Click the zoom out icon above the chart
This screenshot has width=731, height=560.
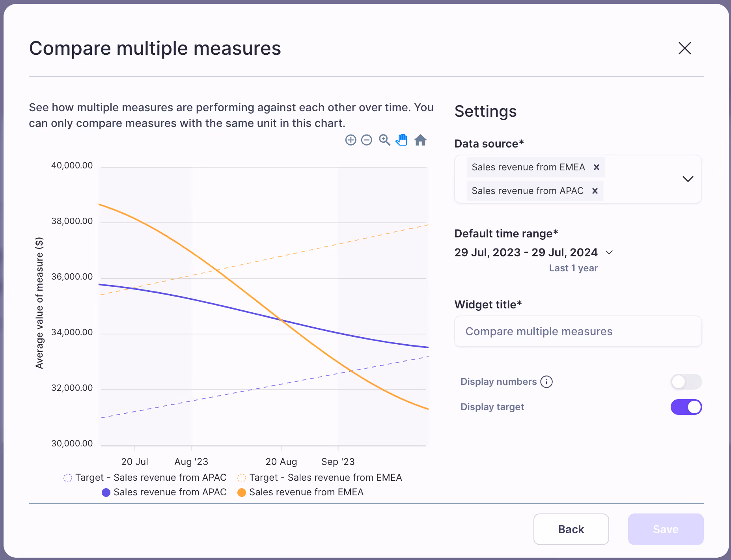click(367, 140)
